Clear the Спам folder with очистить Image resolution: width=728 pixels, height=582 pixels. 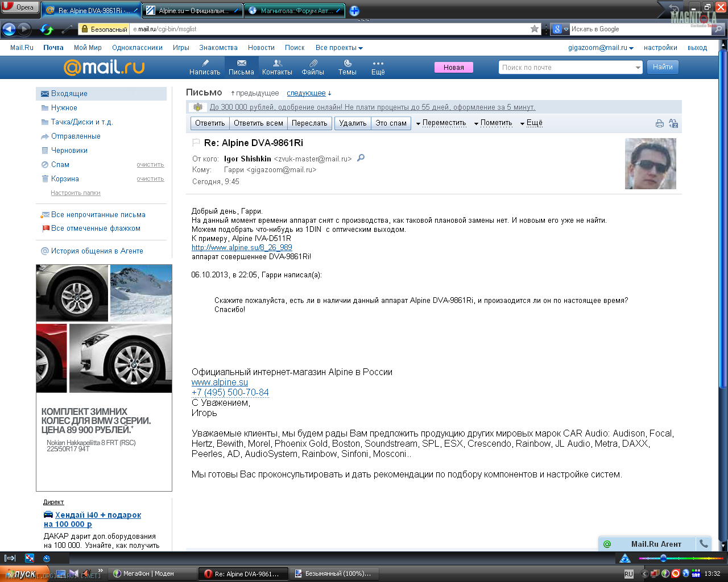(150, 165)
